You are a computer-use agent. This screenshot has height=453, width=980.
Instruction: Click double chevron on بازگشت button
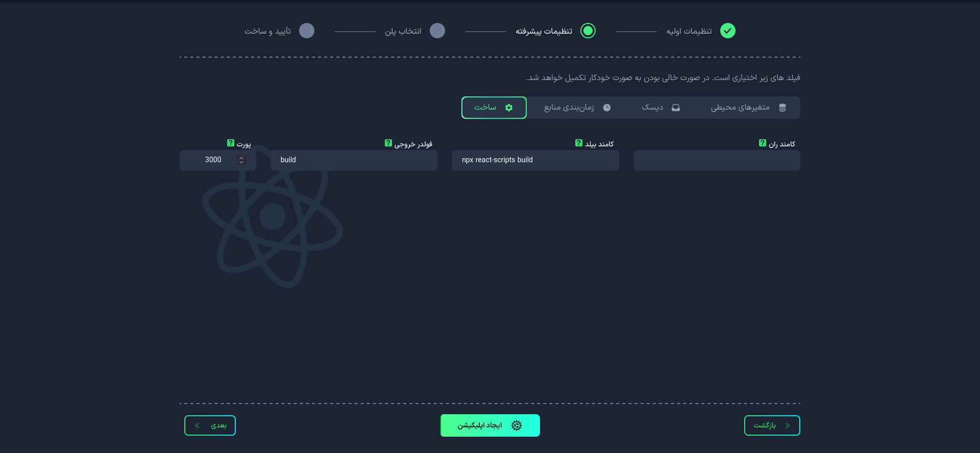pyautogui.click(x=788, y=425)
